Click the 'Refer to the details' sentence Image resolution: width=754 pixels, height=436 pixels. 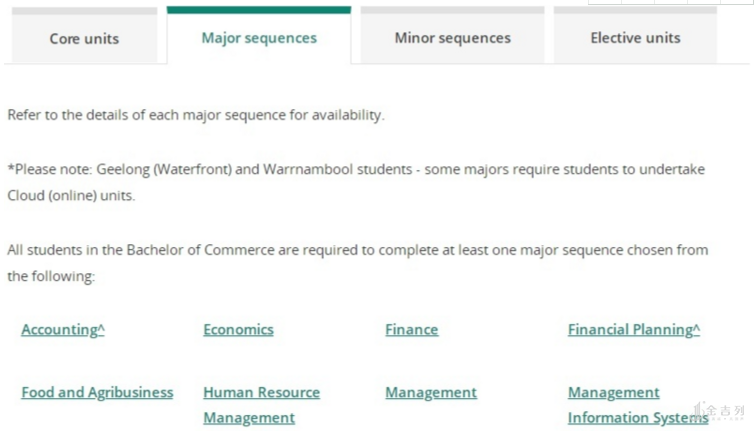click(x=195, y=115)
